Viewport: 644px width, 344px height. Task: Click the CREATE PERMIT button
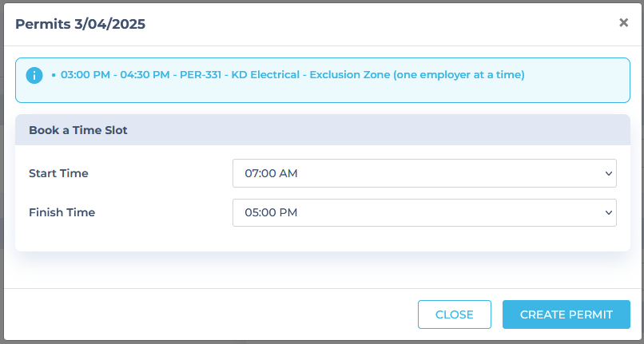click(566, 314)
